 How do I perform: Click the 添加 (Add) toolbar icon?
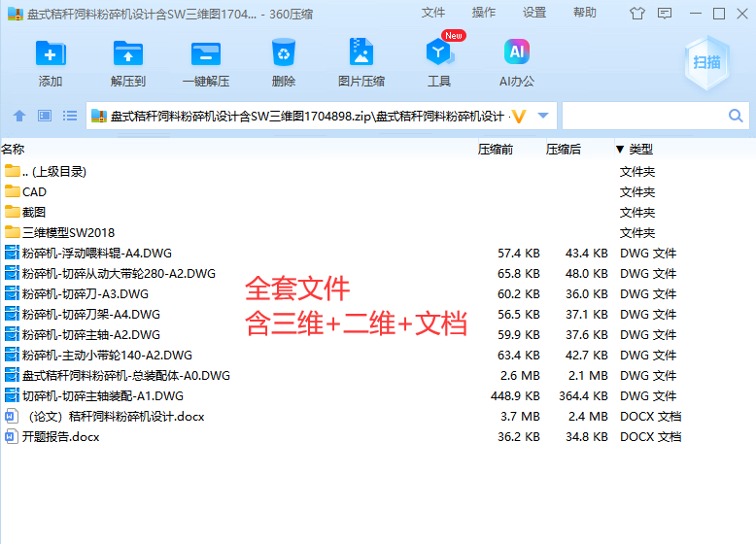click(x=51, y=53)
